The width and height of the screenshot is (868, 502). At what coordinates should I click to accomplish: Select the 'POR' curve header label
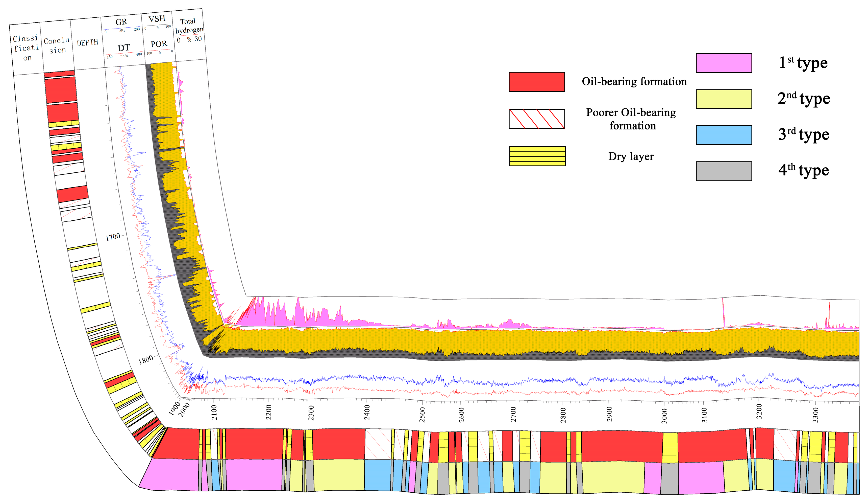(x=159, y=44)
